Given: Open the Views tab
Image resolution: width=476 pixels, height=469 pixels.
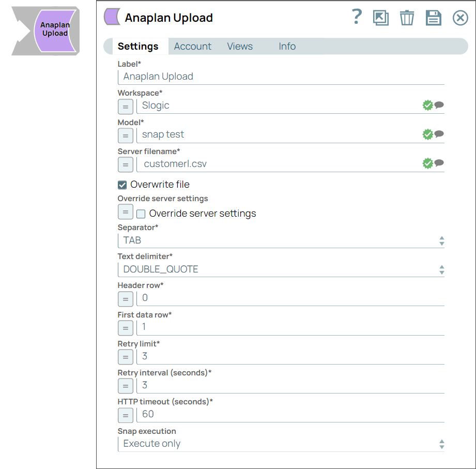Looking at the screenshot, I should pyautogui.click(x=239, y=46).
